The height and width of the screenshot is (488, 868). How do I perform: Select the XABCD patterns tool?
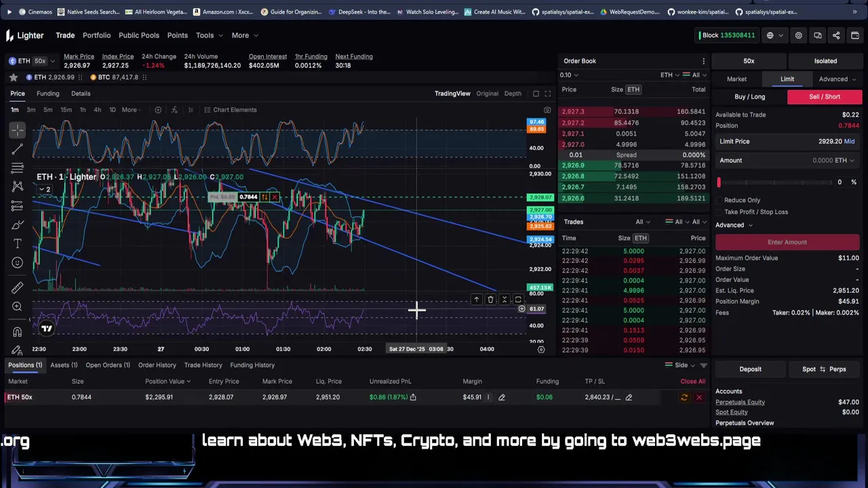18,186
